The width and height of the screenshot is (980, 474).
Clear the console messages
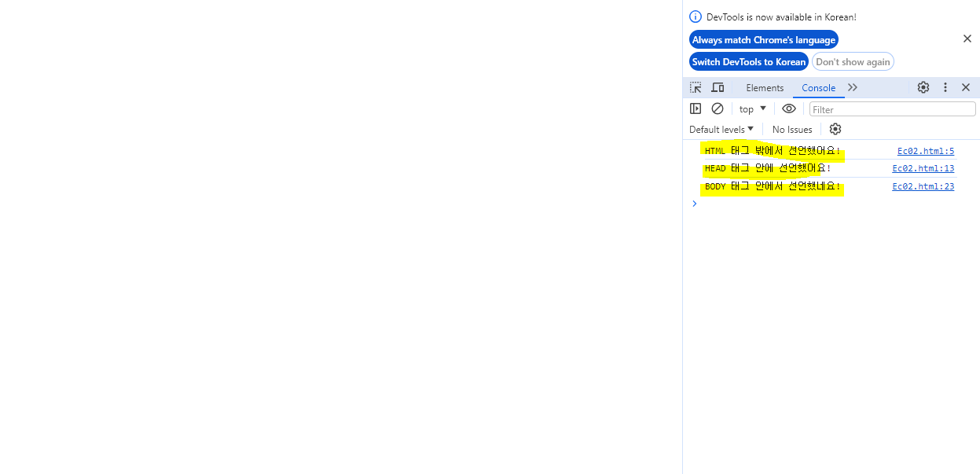point(717,108)
